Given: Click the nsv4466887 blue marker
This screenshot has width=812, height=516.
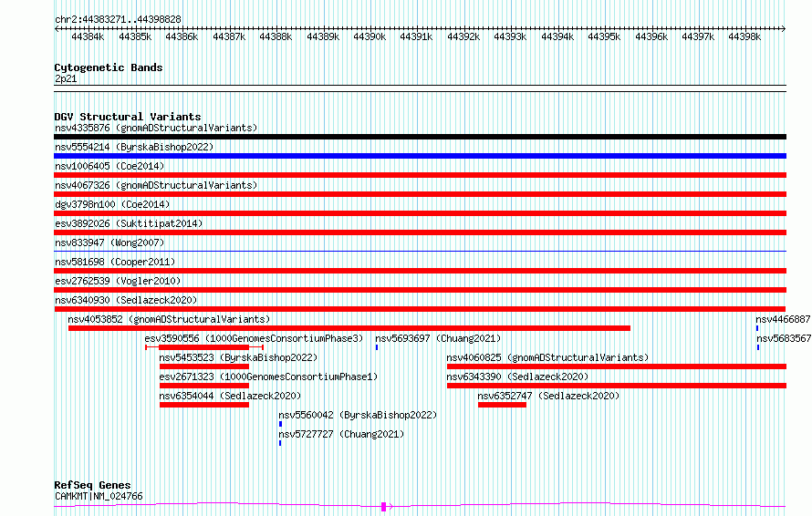Looking at the screenshot, I should [757, 328].
